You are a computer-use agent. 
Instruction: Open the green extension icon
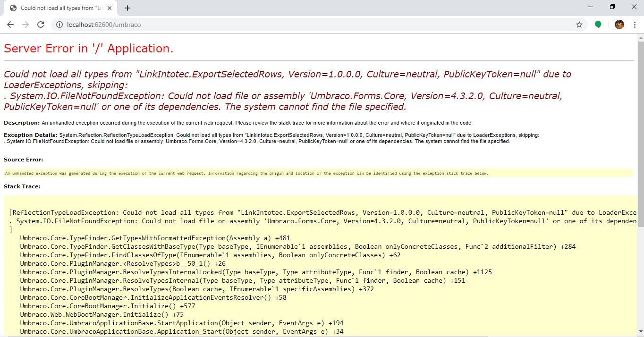pos(598,25)
